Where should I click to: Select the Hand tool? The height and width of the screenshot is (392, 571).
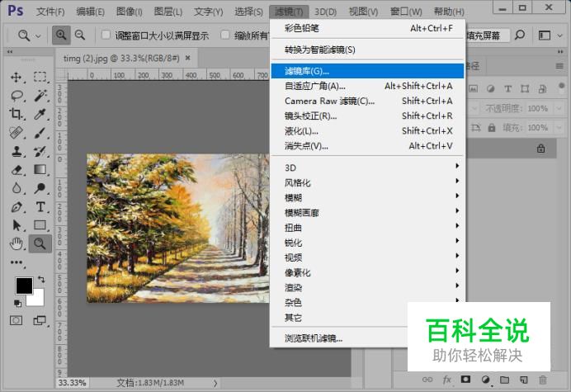pyautogui.click(x=17, y=243)
